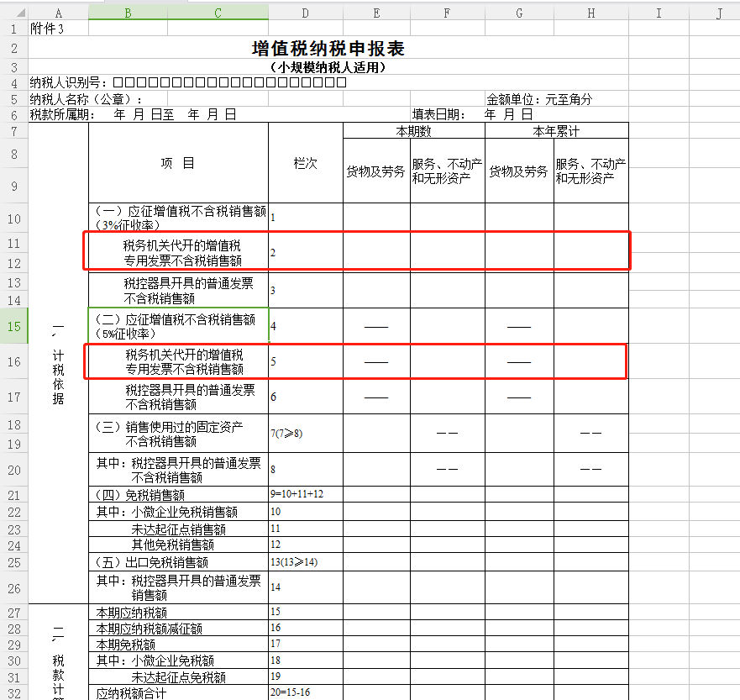
Task: Select the column H header
Action: point(590,13)
